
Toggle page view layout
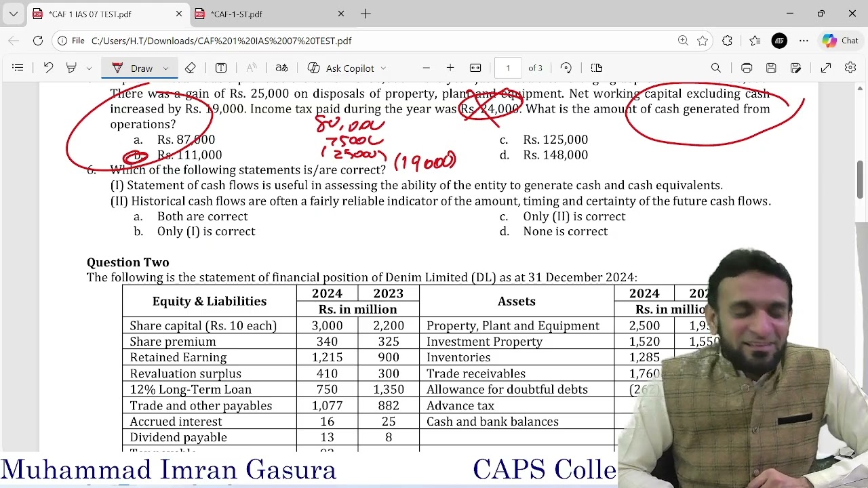pos(597,68)
